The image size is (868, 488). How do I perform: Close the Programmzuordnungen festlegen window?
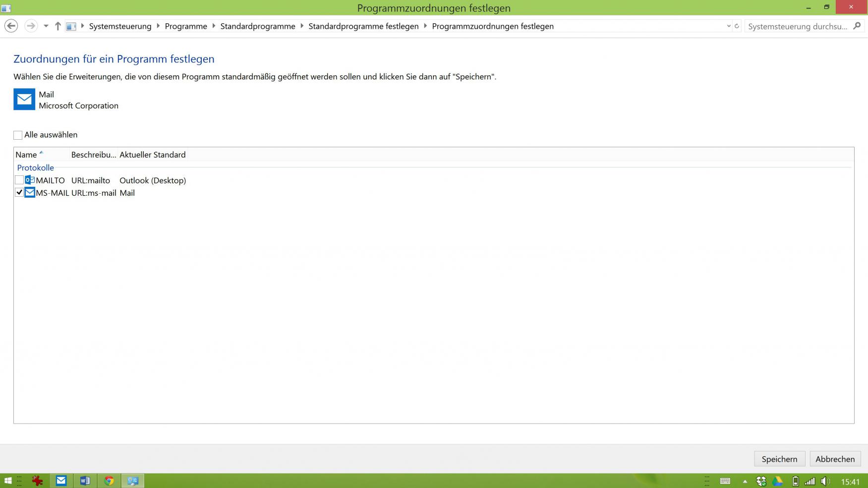[851, 7]
